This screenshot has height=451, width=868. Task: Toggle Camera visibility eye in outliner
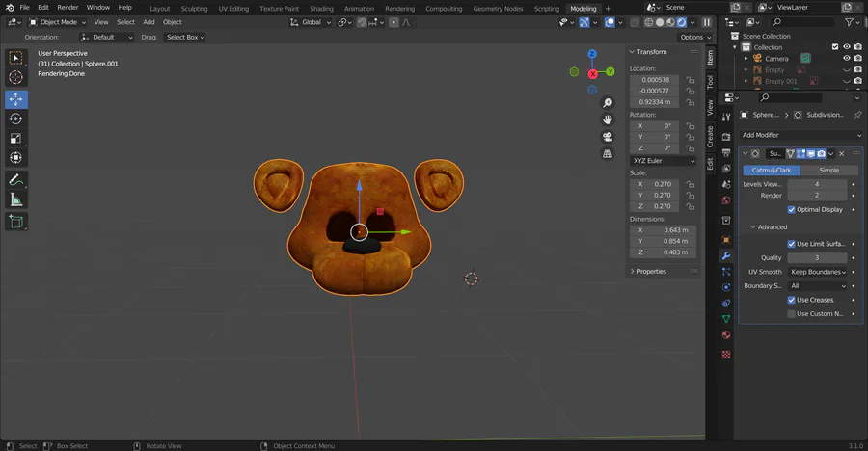coord(847,58)
